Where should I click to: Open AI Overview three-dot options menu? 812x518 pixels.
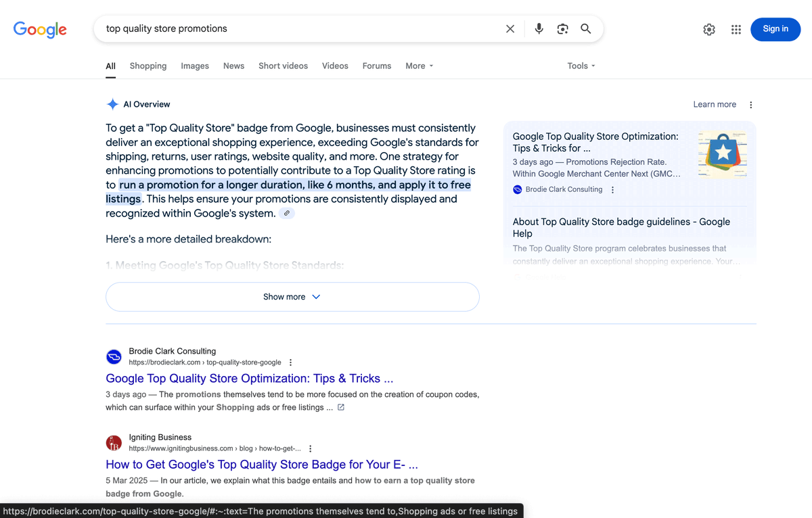tap(750, 105)
